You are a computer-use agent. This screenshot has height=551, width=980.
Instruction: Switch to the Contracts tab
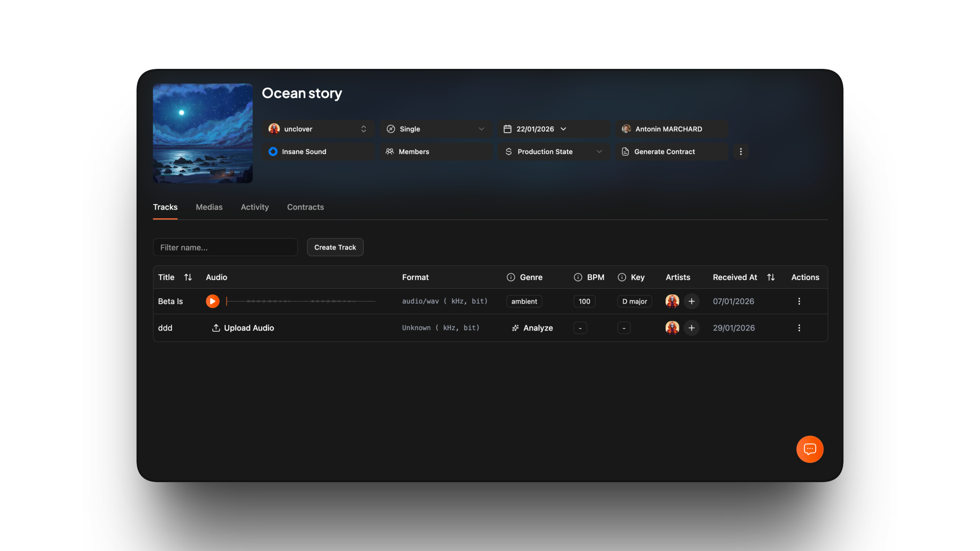click(x=305, y=207)
